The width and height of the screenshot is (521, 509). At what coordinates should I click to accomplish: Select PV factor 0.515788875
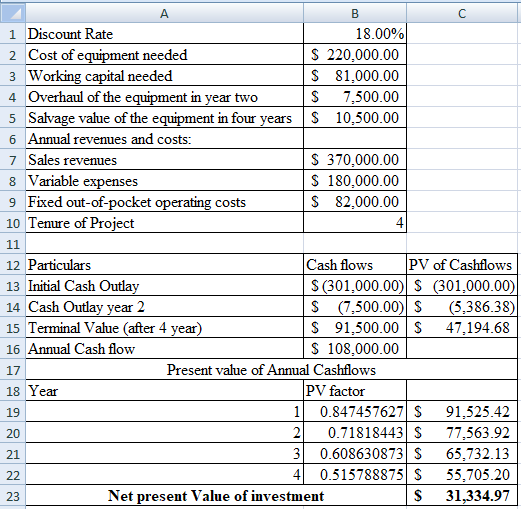(355, 475)
